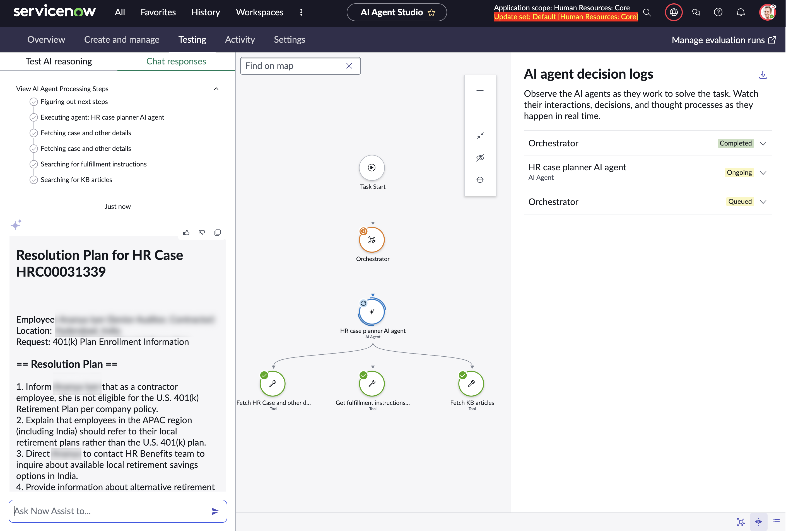The height and width of the screenshot is (532, 786).
Task: Click the Update set Default banner
Action: [x=565, y=17]
